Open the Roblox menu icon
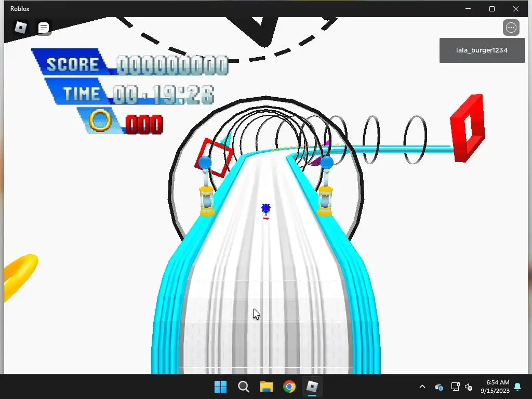The height and width of the screenshot is (399, 532). click(x=21, y=28)
